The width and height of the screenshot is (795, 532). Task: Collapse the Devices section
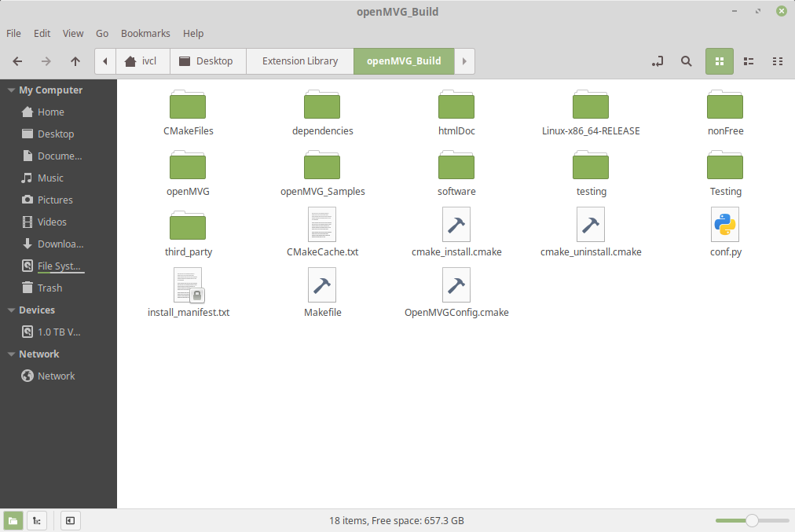point(9,310)
